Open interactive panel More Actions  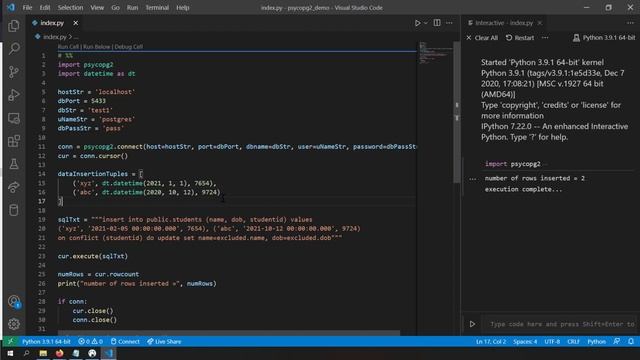click(631, 23)
